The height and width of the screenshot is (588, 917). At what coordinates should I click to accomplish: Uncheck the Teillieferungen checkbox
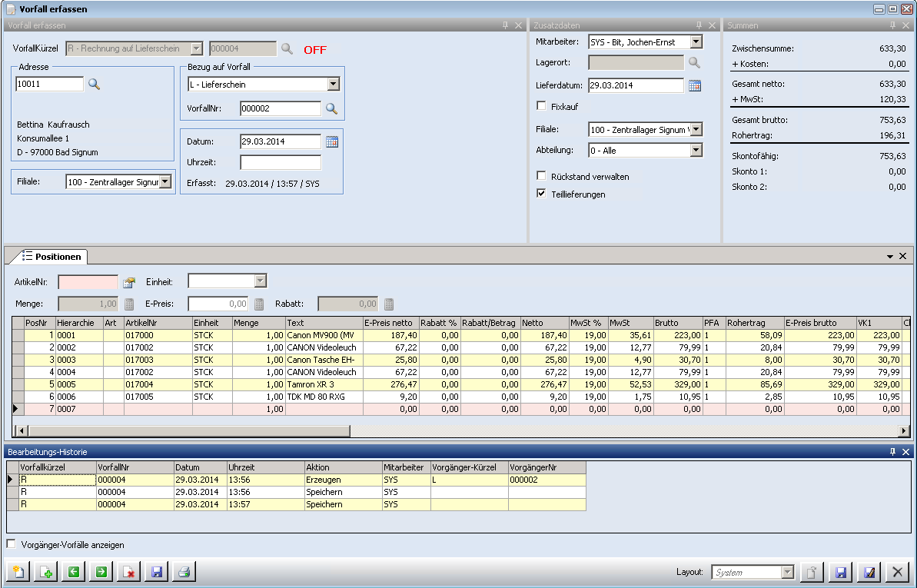click(541, 194)
